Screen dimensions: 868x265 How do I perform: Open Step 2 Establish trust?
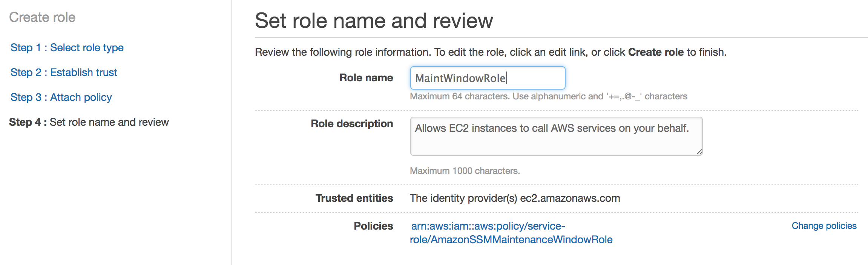[64, 73]
